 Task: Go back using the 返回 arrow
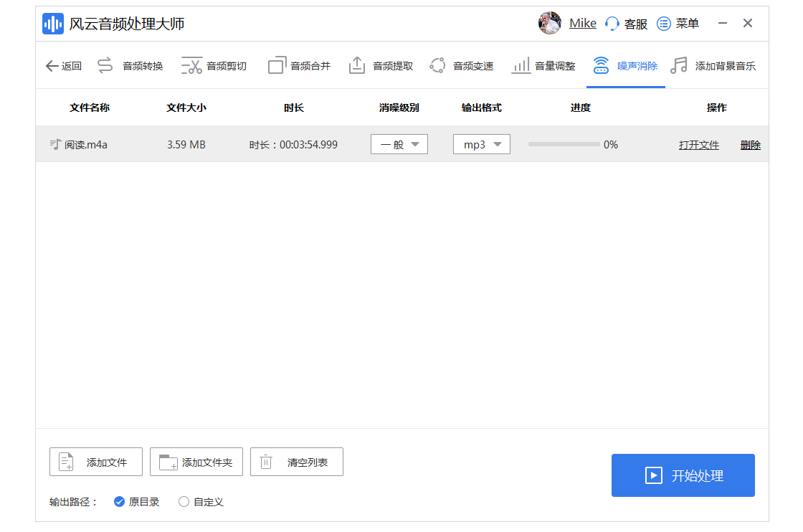pos(64,65)
